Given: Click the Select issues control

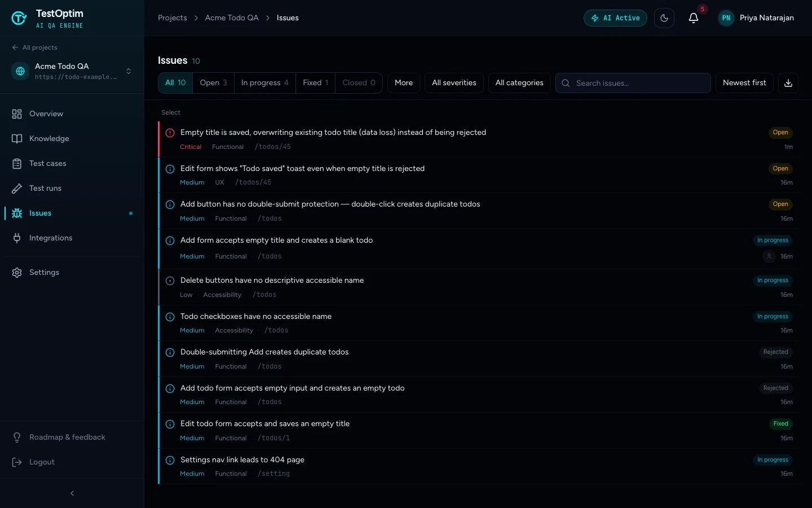Looking at the screenshot, I should pos(171,112).
